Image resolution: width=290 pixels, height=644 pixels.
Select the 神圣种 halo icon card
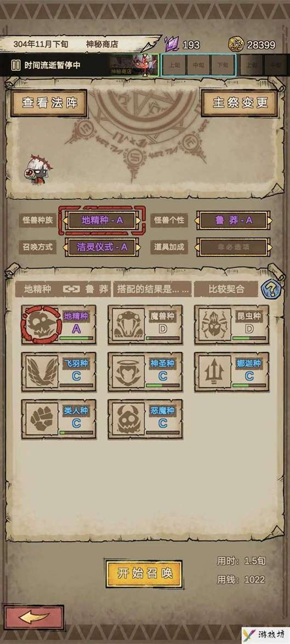tap(145, 372)
